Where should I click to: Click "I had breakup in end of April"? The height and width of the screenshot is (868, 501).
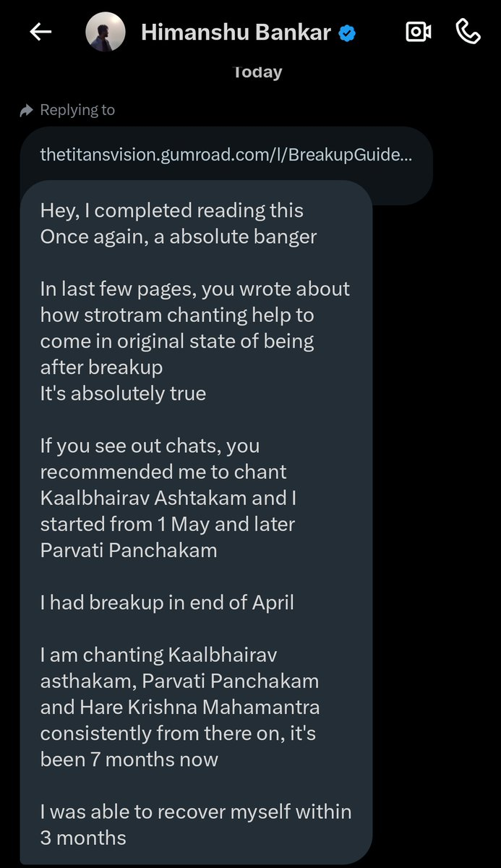click(x=167, y=602)
